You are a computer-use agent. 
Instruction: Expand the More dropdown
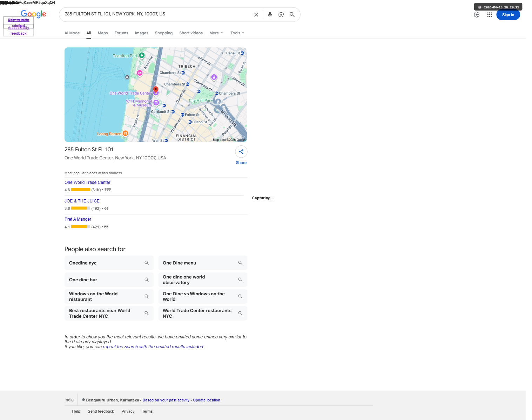pos(216,33)
